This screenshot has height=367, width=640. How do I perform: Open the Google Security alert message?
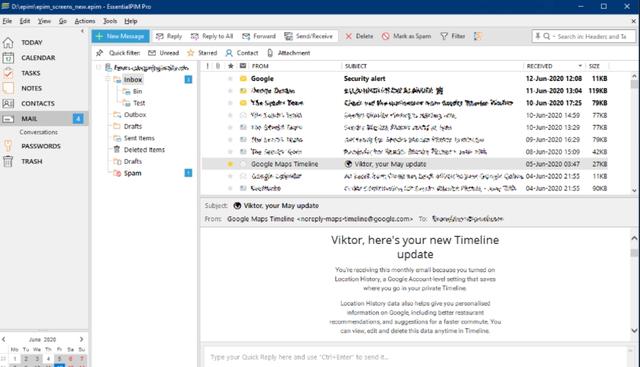(x=404, y=78)
